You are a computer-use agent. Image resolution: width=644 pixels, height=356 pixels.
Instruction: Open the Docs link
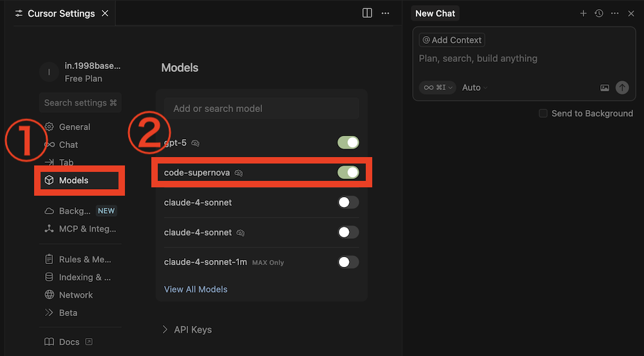point(69,342)
